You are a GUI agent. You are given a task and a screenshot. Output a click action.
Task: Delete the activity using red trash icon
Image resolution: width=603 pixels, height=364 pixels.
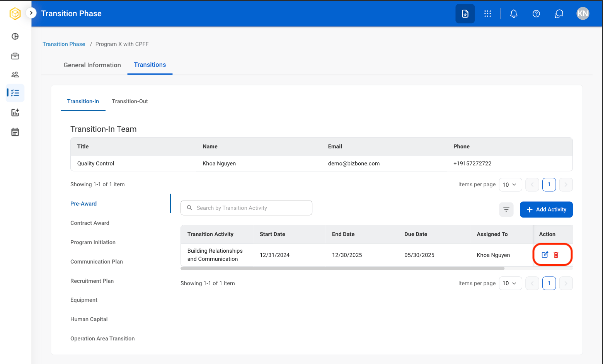(x=556, y=255)
